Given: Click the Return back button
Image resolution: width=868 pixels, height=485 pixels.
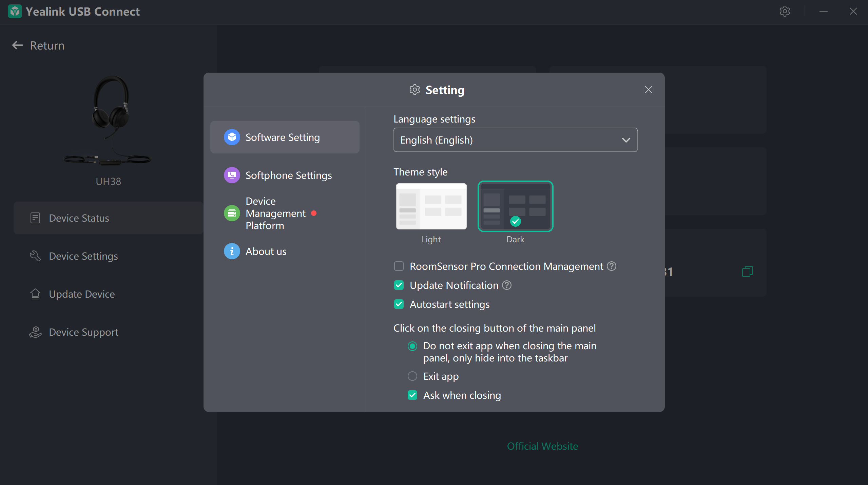Looking at the screenshot, I should (38, 45).
